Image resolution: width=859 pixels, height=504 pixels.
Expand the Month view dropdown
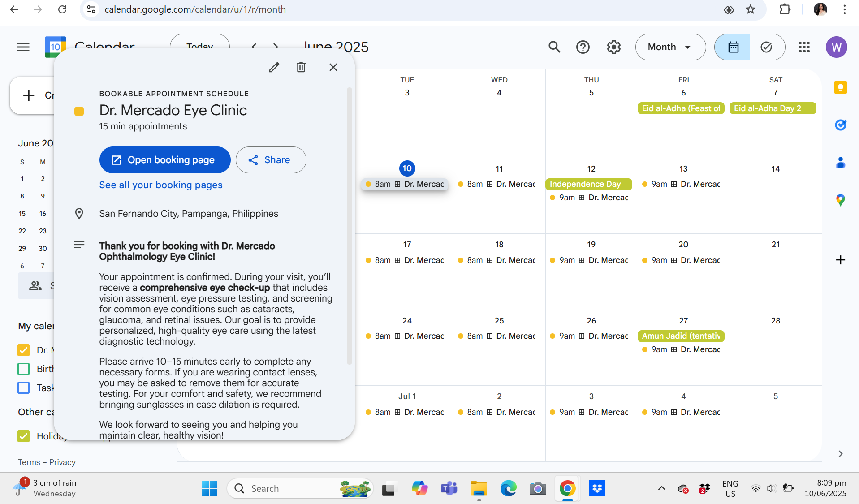point(670,47)
